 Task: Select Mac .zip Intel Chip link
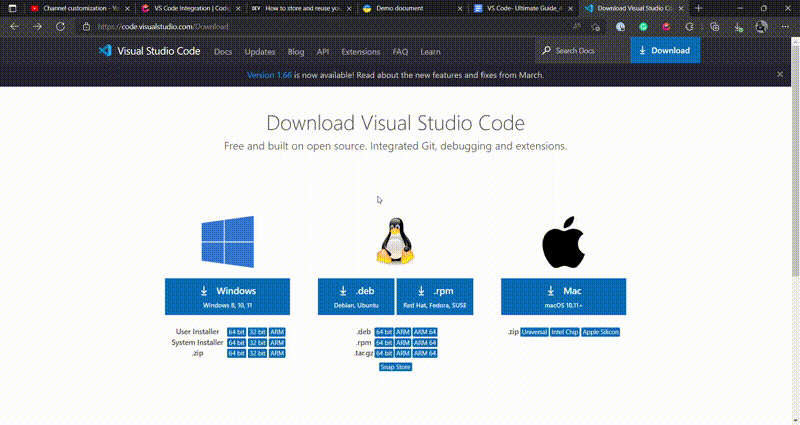565,332
